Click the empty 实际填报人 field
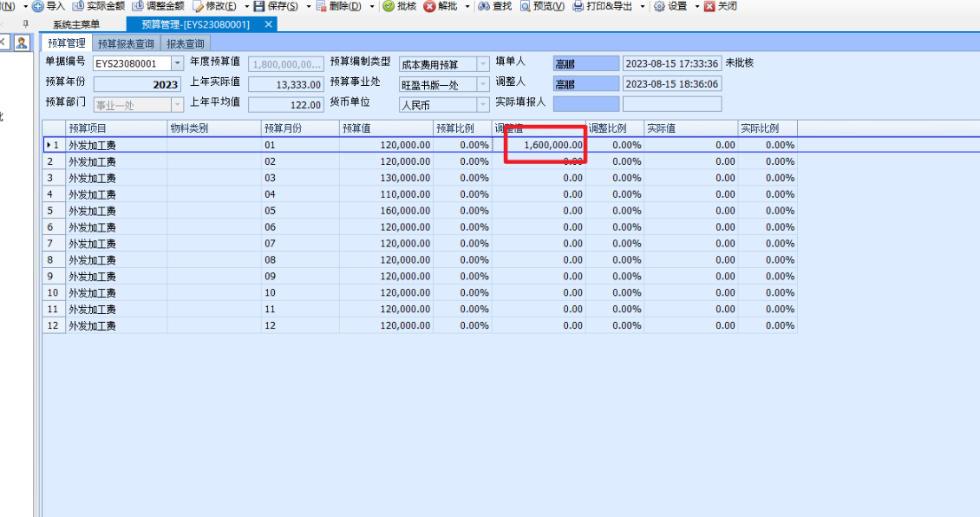Viewport: 980px width, 517px height. [x=586, y=104]
